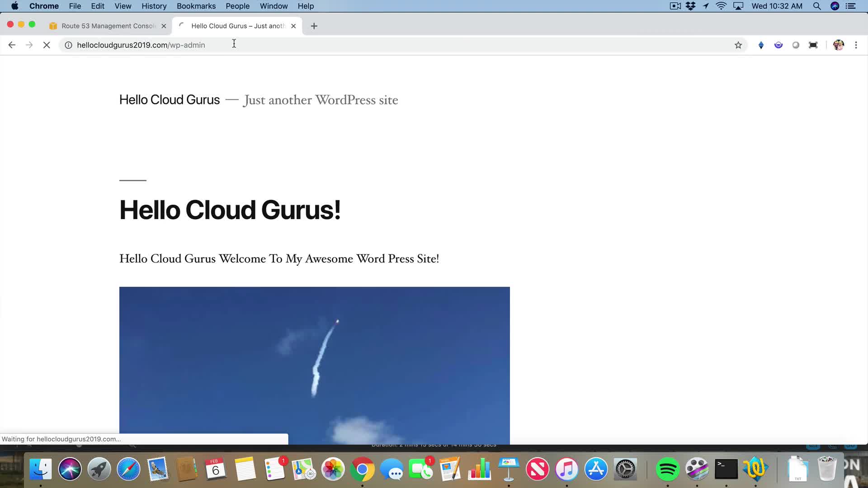Launch Terminal from the dock

tap(726, 469)
